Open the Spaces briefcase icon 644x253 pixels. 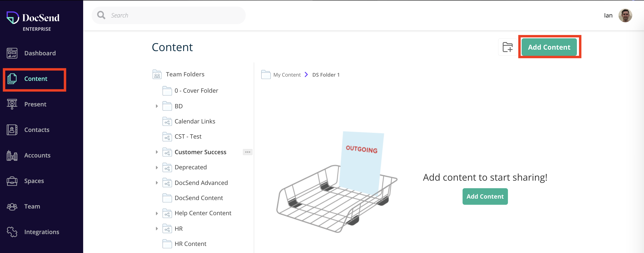(12, 181)
